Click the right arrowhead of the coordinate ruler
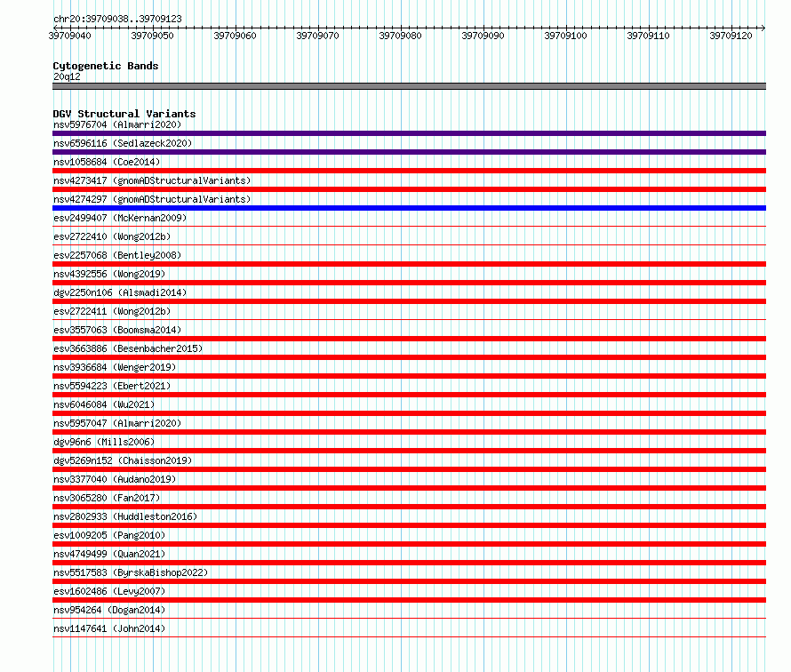The width and height of the screenshot is (791, 672). tap(763, 28)
